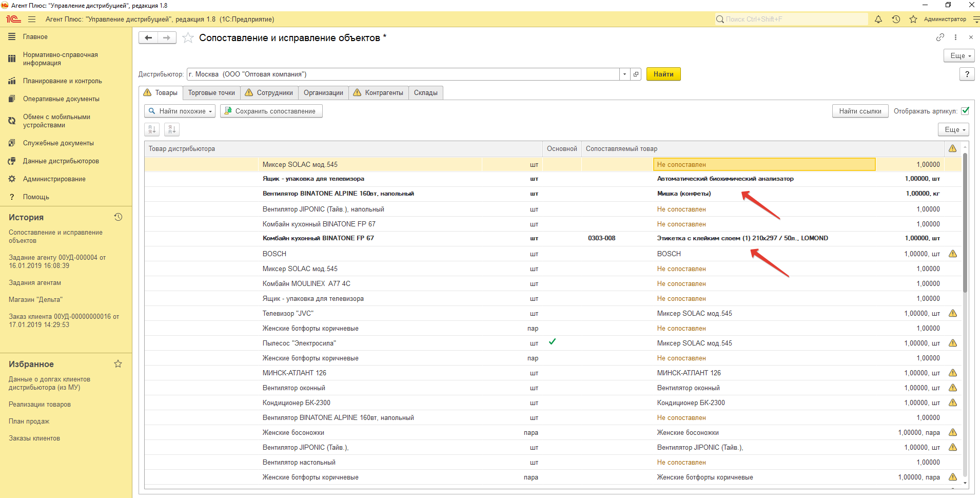Click warning icon in Вентилятор оконный row
Viewport: 980px width, 498px height.
tap(953, 388)
